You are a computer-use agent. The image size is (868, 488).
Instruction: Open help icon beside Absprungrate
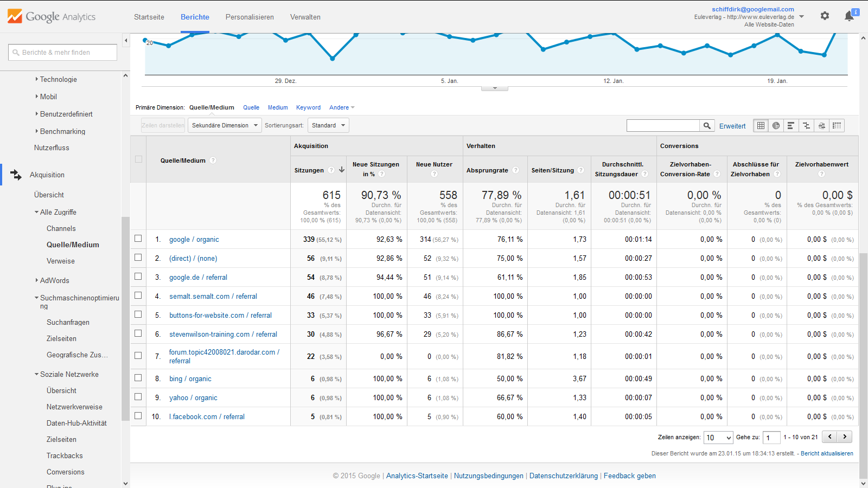tap(516, 170)
